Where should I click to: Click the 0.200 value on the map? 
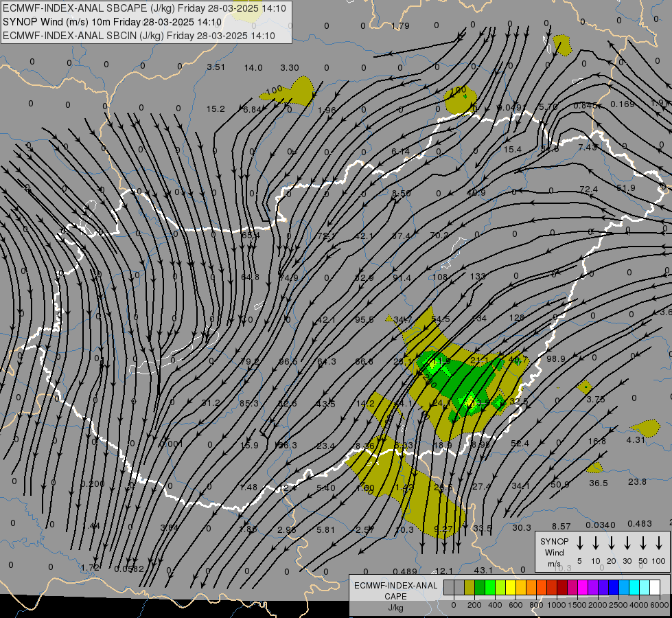coord(93,484)
